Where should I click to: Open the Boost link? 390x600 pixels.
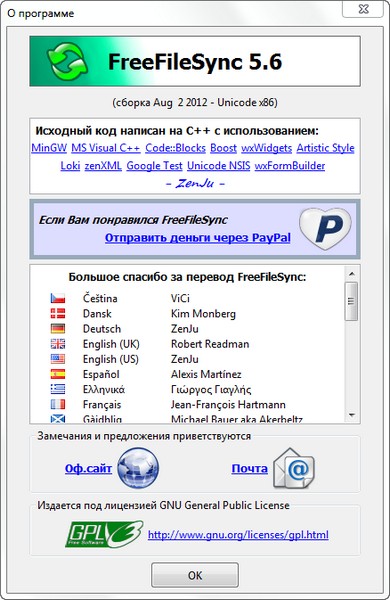(224, 148)
